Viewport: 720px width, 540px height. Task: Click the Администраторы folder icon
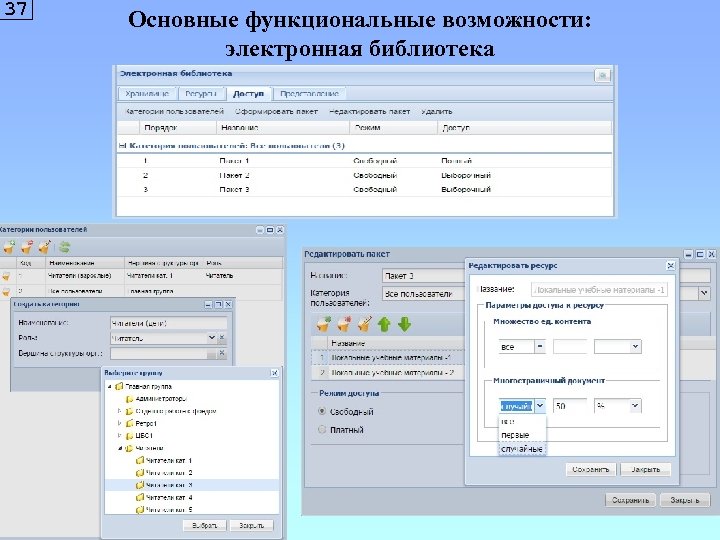tap(129, 399)
